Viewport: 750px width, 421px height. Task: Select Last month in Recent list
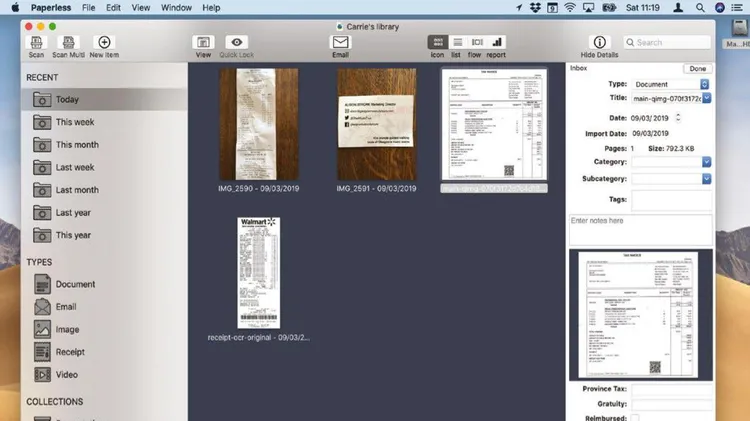[x=76, y=190]
